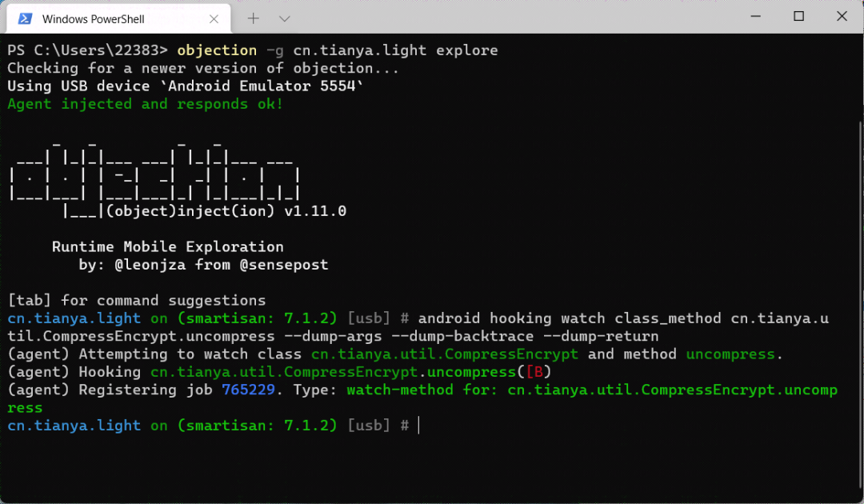Open a new terminal tab

coord(253,18)
